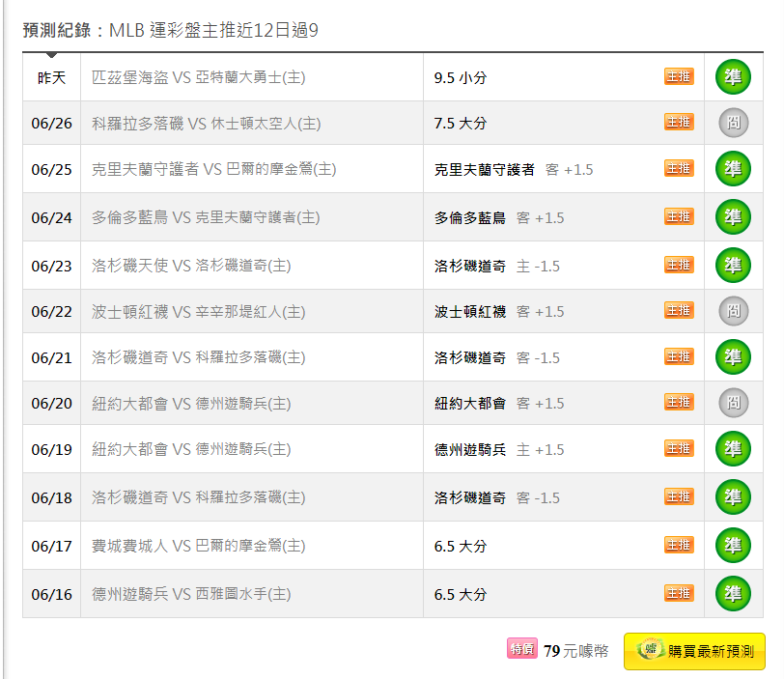Select prediction 克里夫蘭守護者 客 +1.5
This screenshot has height=679, width=784.
coord(514,169)
